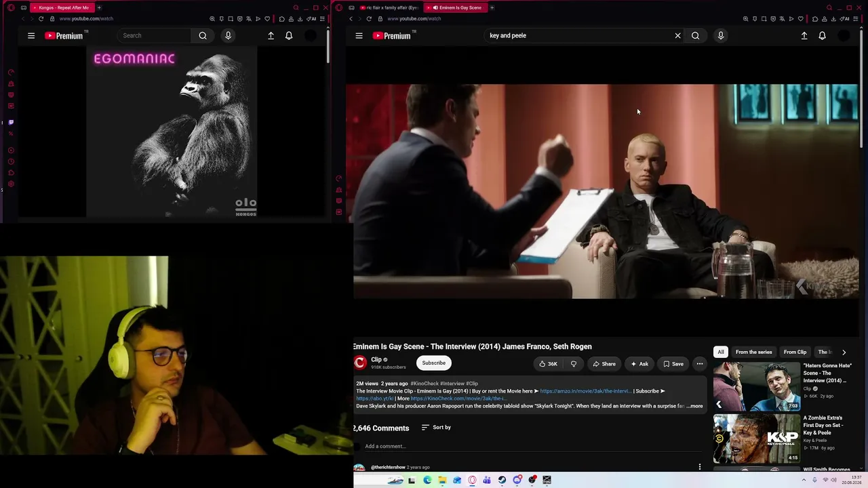Reload the page in the right browser window
868x488 pixels.
point(369,18)
